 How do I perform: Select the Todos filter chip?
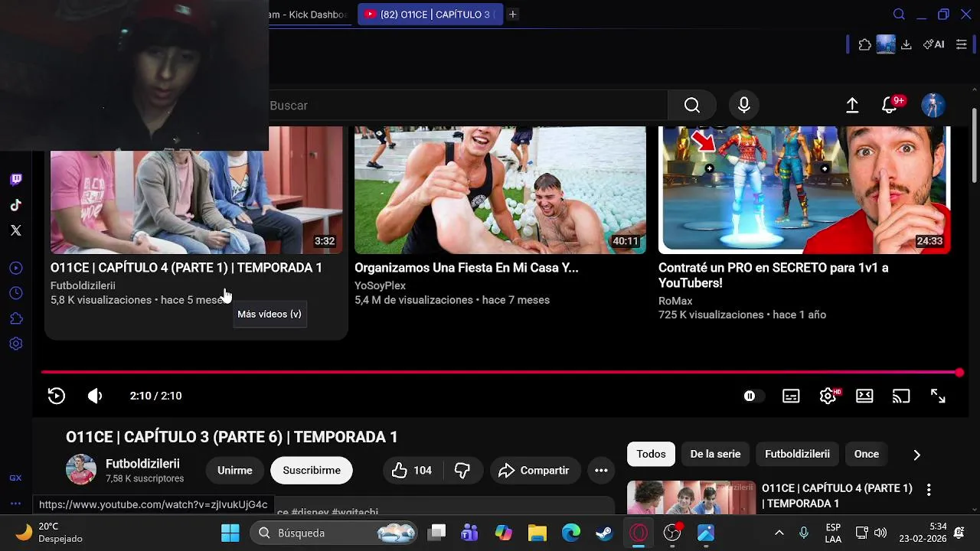coord(651,454)
